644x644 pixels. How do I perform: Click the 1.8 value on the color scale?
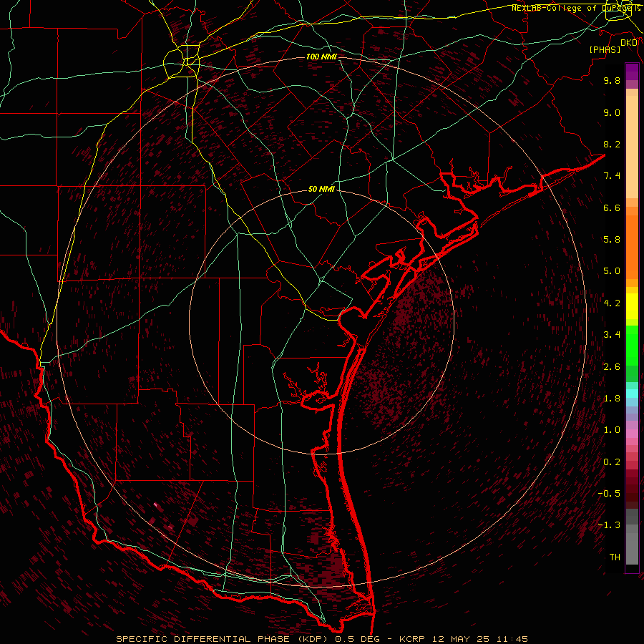coord(612,399)
